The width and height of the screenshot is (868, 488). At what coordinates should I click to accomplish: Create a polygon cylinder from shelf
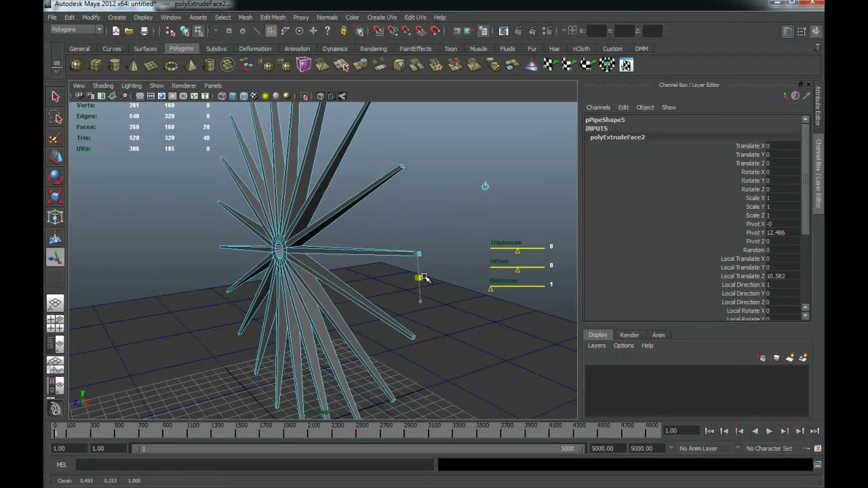115,65
